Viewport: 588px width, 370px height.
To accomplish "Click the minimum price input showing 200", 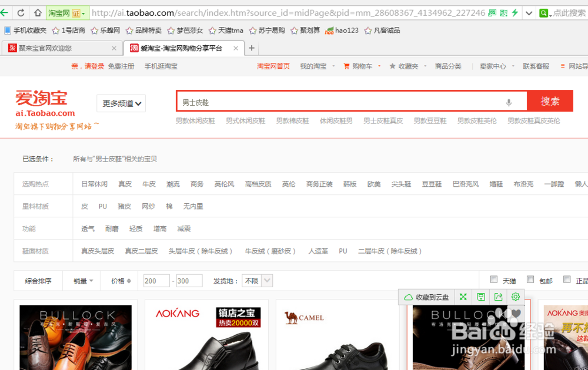I will click(156, 281).
